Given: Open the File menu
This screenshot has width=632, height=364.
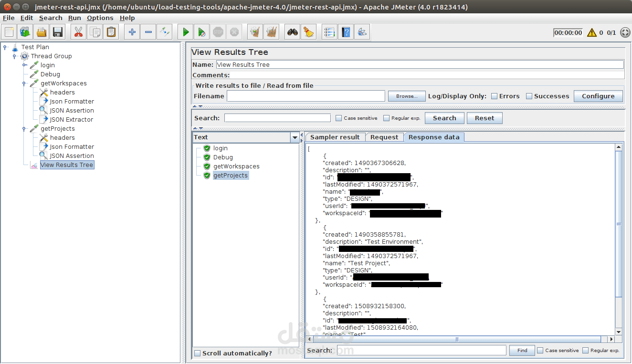Looking at the screenshot, I should click(9, 18).
